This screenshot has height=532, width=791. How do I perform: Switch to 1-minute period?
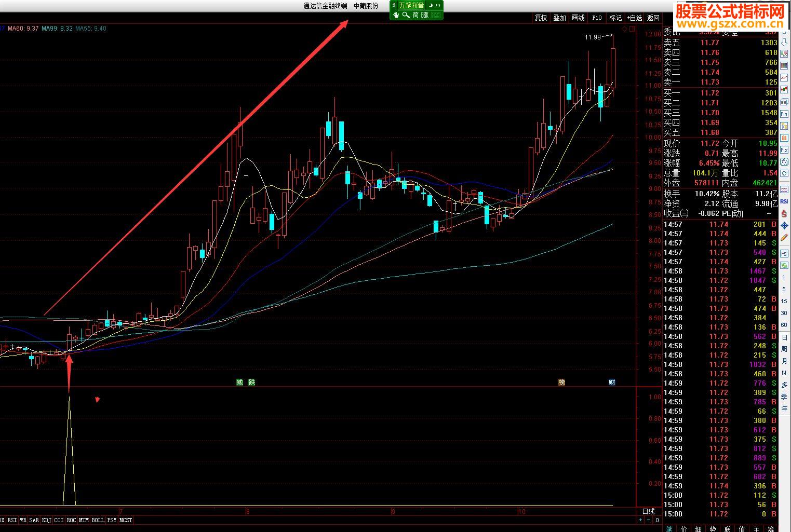pyautogui.click(x=784, y=278)
